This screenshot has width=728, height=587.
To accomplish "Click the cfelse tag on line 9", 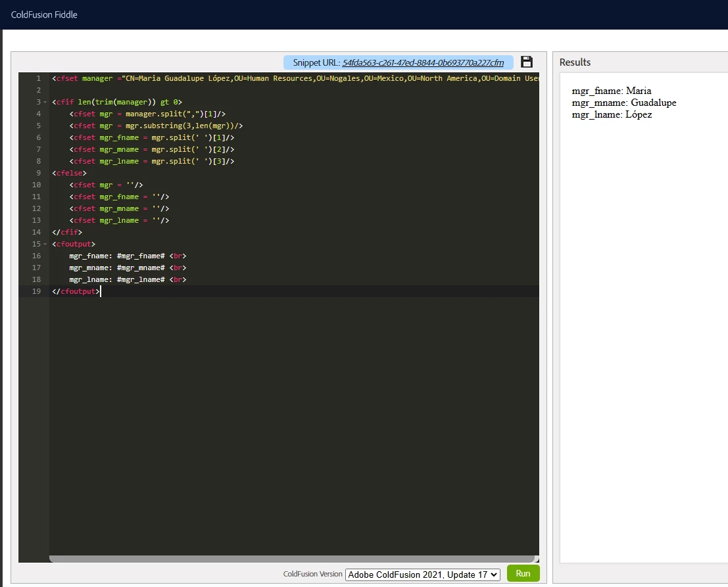I will [x=69, y=173].
